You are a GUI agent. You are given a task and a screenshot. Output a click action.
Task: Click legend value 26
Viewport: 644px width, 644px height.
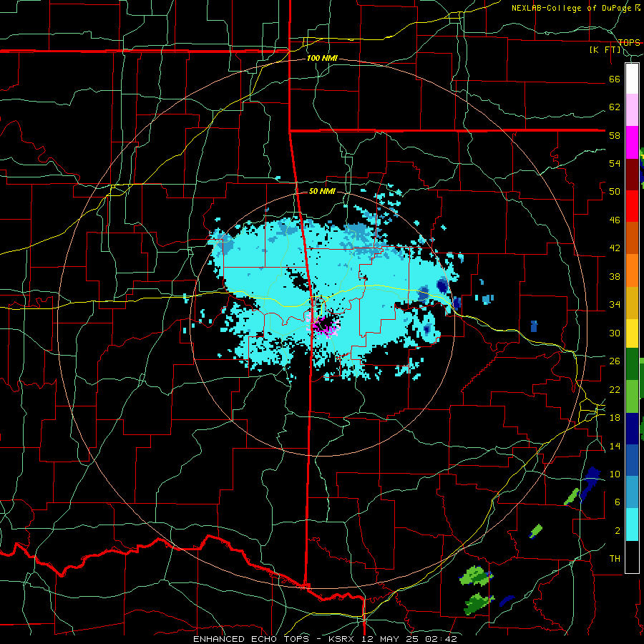615,361
